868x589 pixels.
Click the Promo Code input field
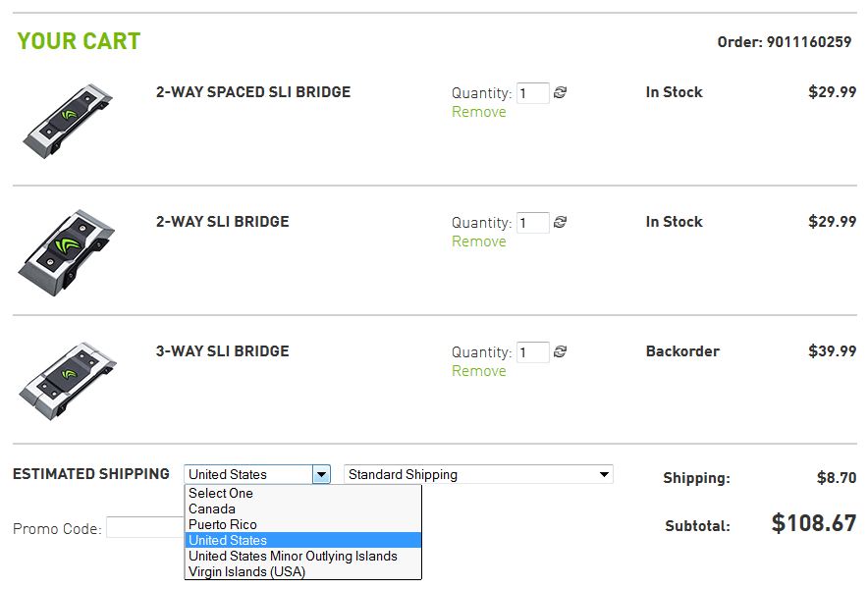pos(144,528)
